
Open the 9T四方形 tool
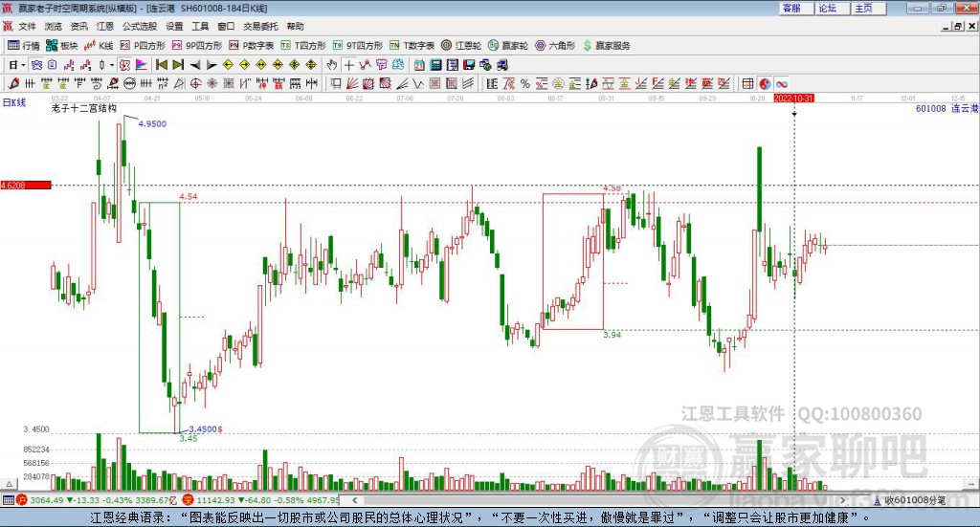358,46
